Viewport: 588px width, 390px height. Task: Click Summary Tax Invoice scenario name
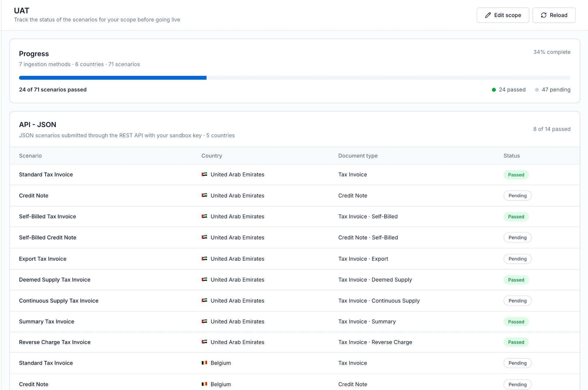pos(46,322)
